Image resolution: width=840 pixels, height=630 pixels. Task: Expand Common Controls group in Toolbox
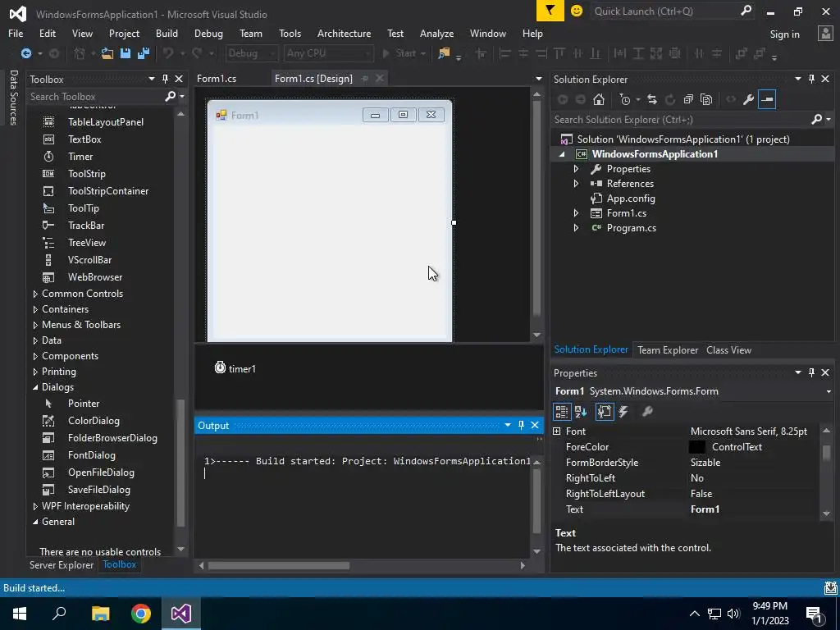coord(35,294)
